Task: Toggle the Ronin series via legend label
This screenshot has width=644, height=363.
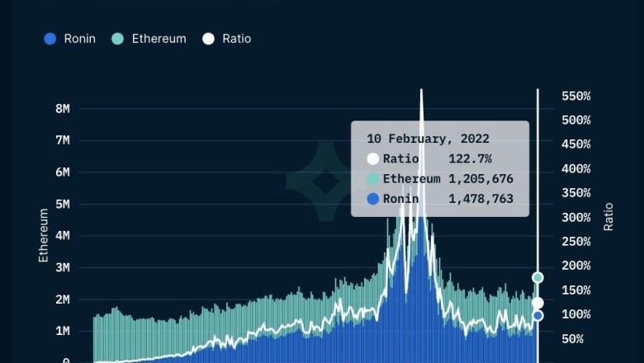Action: 79,39
